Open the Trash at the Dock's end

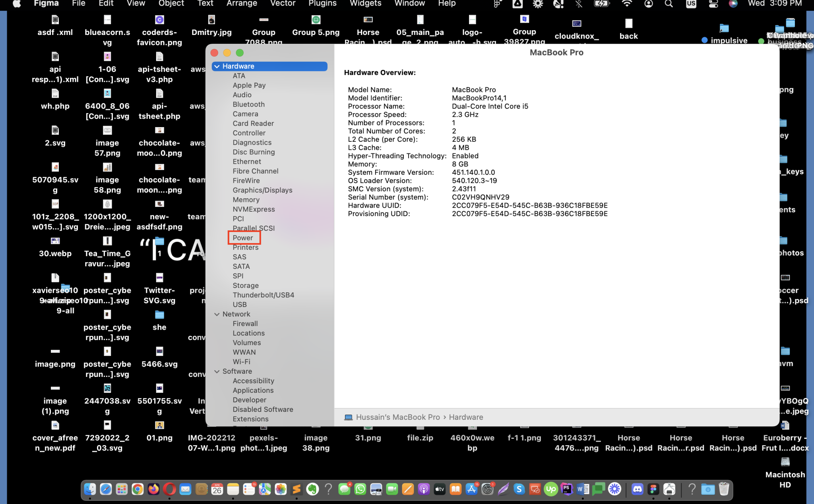(724, 489)
